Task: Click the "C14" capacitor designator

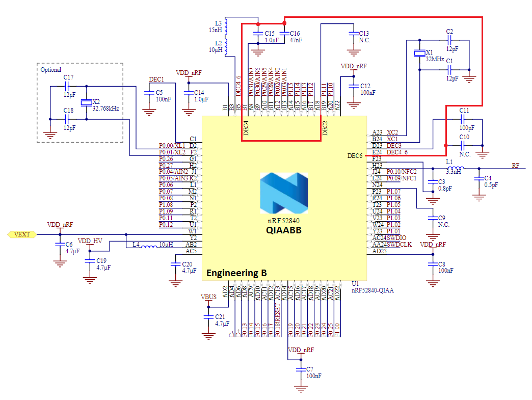Action: point(199,92)
